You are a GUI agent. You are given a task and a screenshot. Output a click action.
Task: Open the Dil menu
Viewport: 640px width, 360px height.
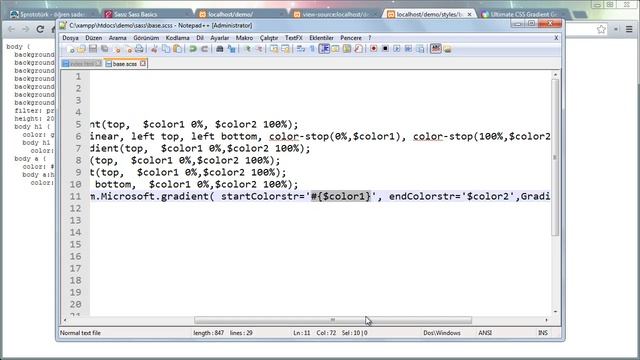point(200,38)
